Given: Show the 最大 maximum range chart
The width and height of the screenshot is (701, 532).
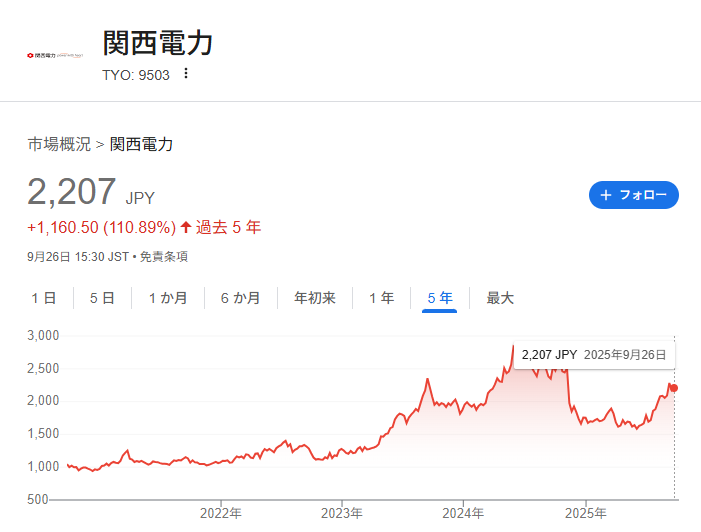Looking at the screenshot, I should tap(500, 298).
